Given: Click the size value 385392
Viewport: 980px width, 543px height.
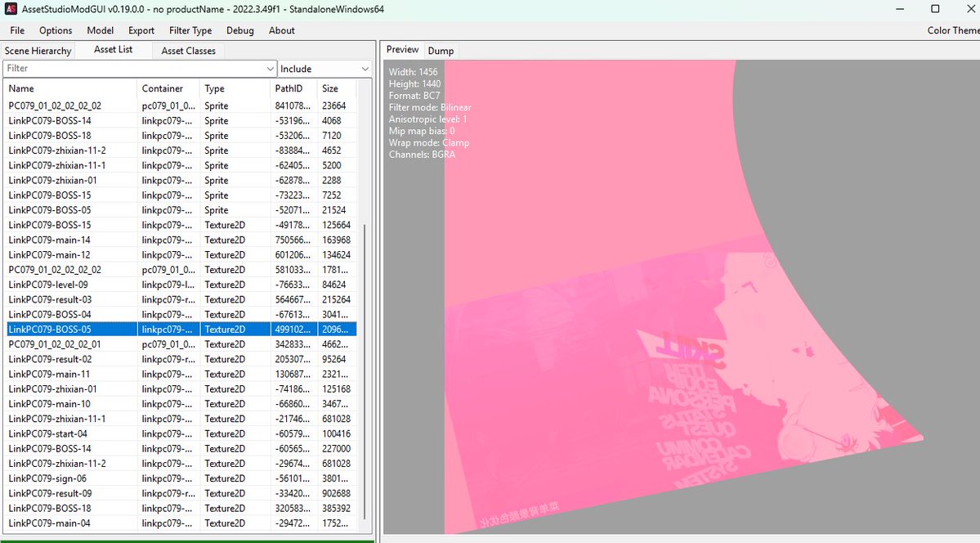Looking at the screenshot, I should pos(336,509).
